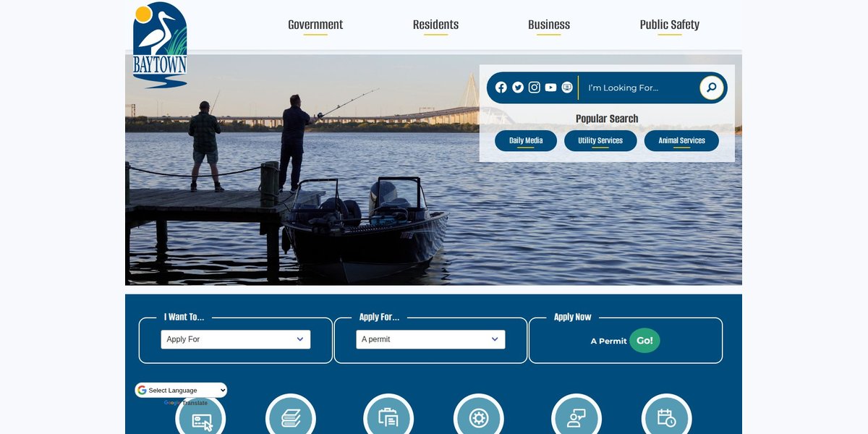Open the Government menu
The height and width of the screenshot is (434, 868).
(x=315, y=25)
